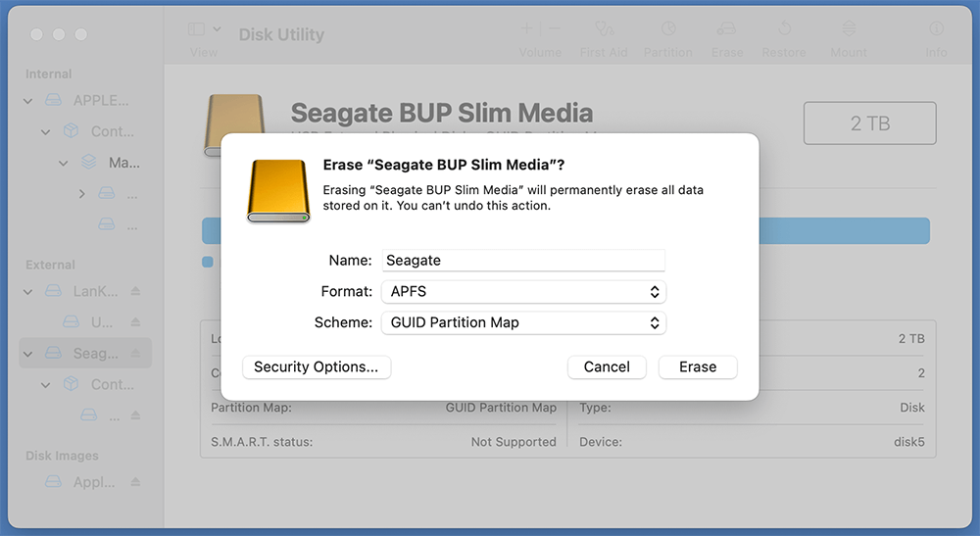Select Ma... volume in sidebar
The height and width of the screenshot is (536, 980).
point(85,163)
